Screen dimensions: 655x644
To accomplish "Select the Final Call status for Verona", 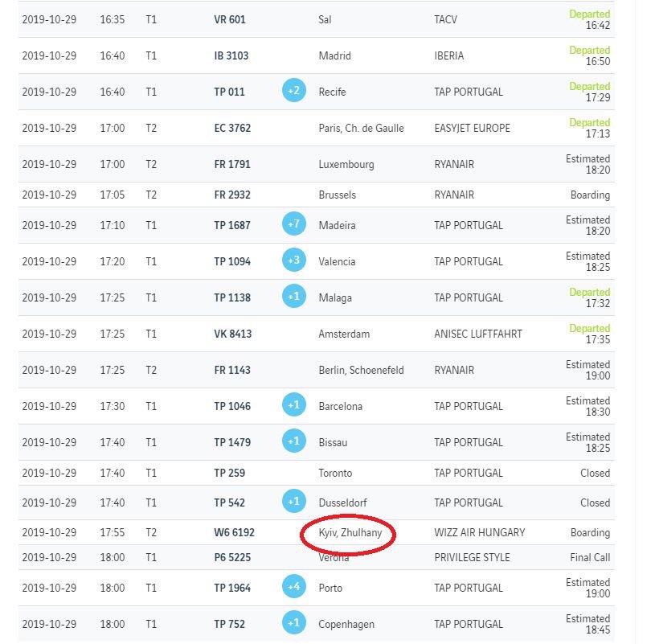I will [x=590, y=557].
